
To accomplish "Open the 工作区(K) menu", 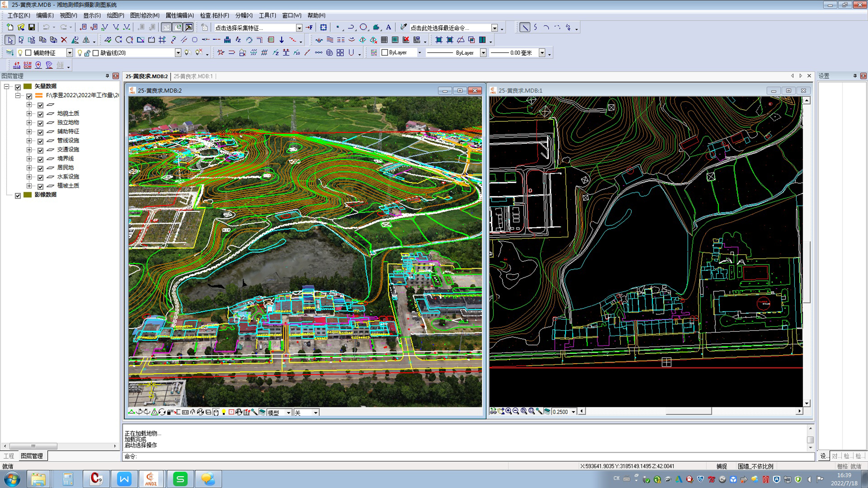I will point(19,15).
